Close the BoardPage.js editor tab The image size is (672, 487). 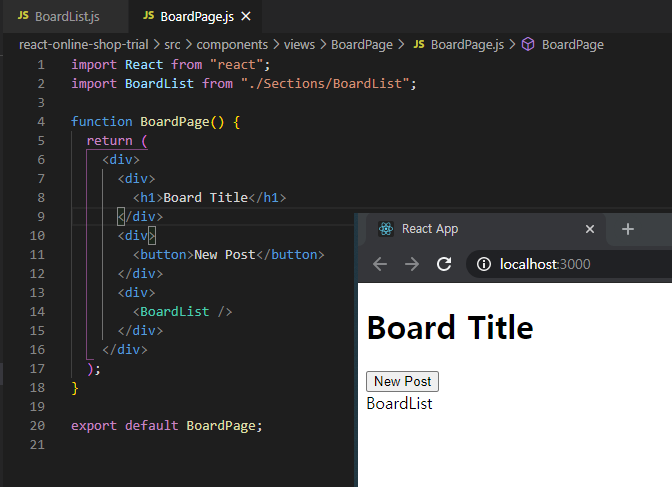(x=246, y=16)
